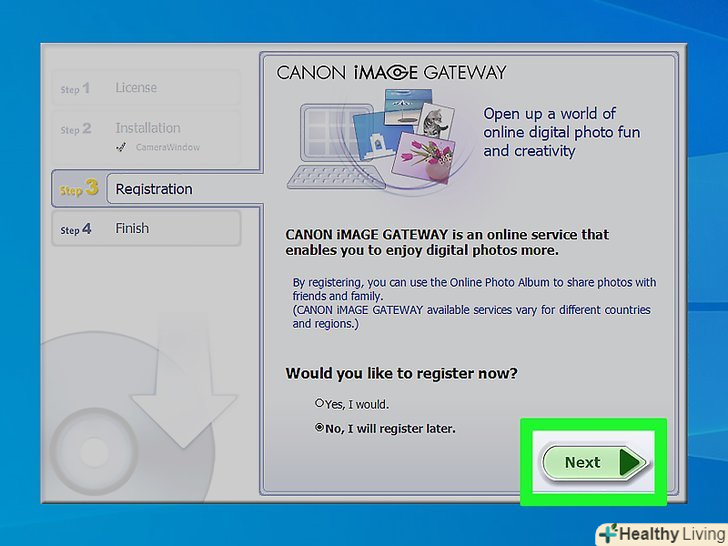The width and height of the screenshot is (728, 546).
Task: Click the Step 3 Registration tab
Action: point(157,189)
